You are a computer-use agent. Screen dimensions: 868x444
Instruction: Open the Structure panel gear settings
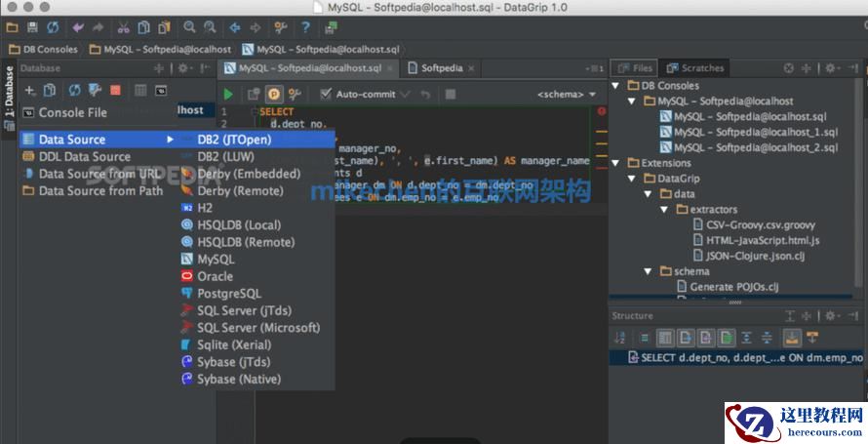tap(830, 315)
